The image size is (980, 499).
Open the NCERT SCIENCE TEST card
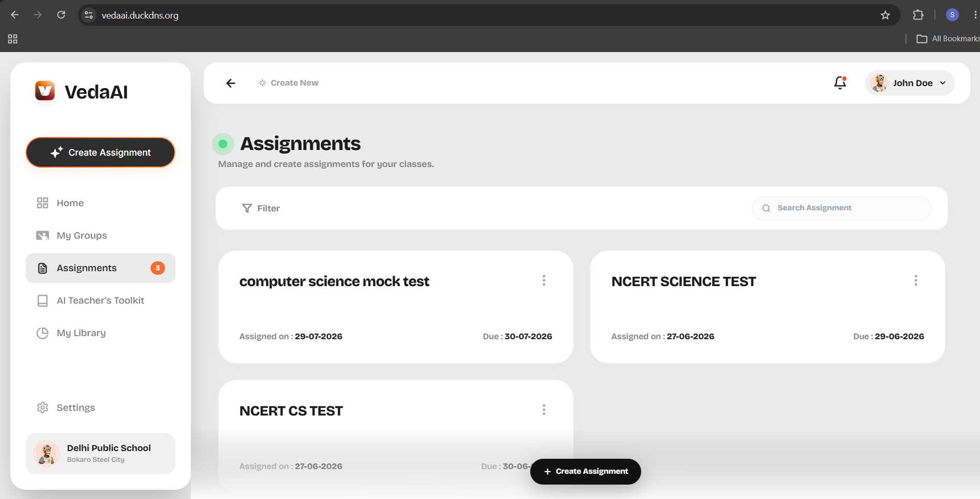pos(767,307)
